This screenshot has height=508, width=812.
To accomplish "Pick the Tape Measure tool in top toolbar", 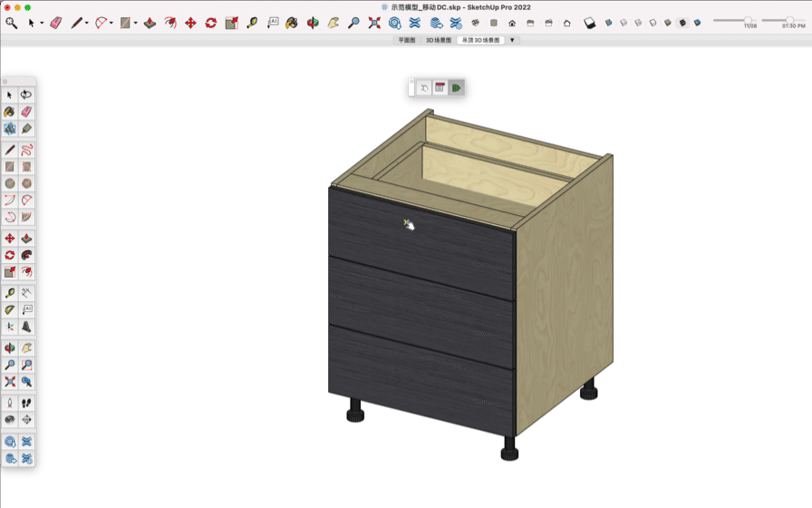I will 252,23.
